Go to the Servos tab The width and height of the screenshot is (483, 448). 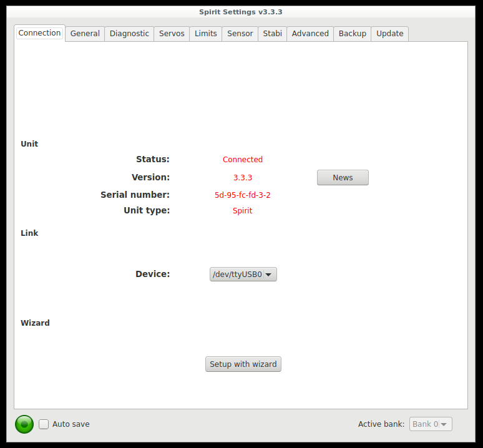(172, 34)
